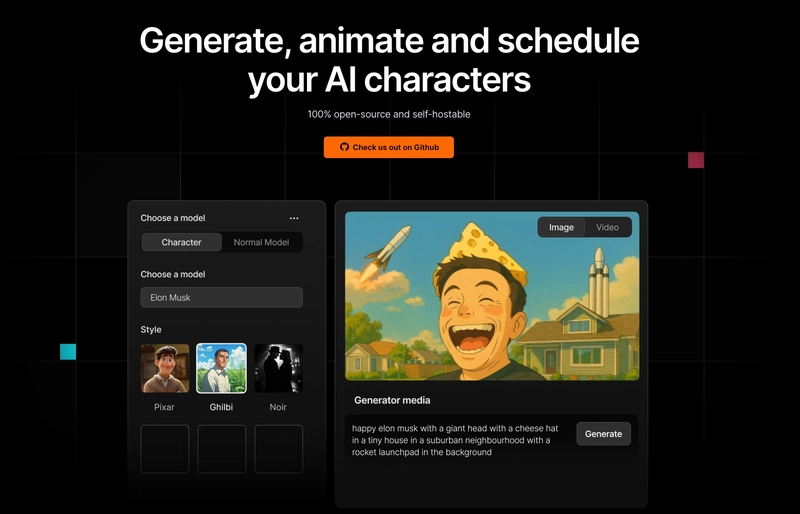Switch to the Image tab
The width and height of the screenshot is (800, 514).
click(561, 227)
